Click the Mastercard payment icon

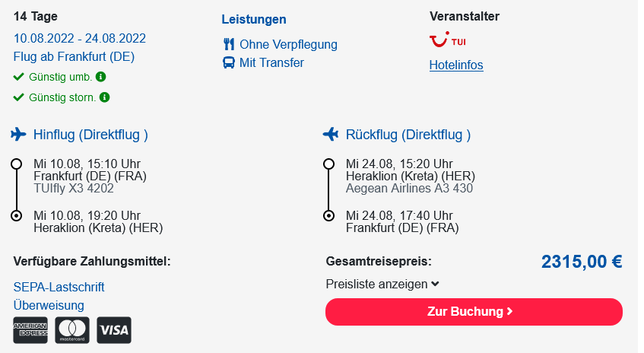click(72, 330)
